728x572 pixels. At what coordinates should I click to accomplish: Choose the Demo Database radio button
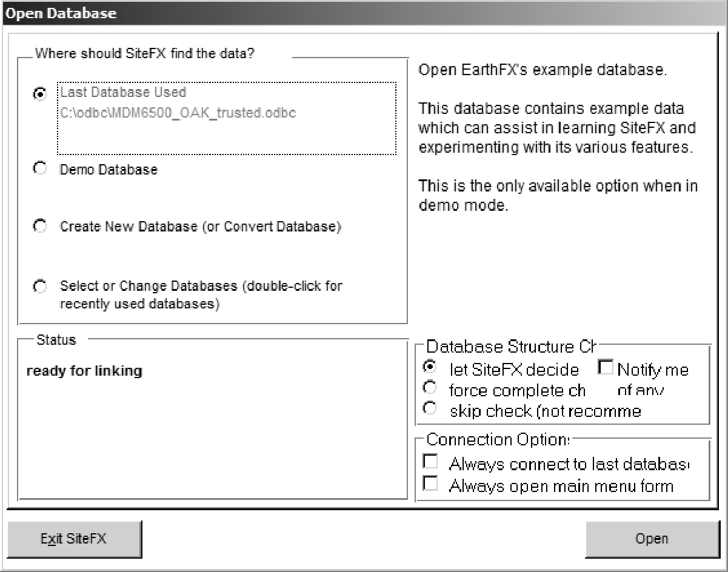tap(40, 170)
